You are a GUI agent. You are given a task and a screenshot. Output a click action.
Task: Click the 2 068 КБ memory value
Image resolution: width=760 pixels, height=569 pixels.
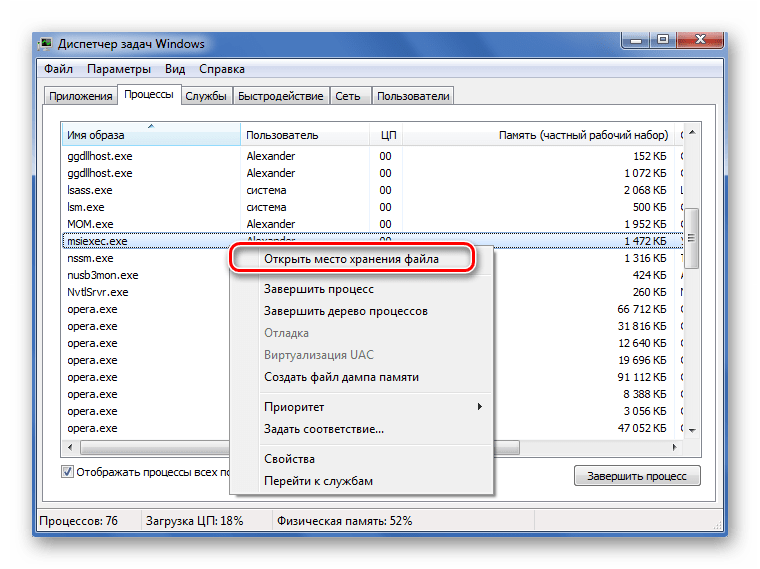pyautogui.click(x=645, y=190)
